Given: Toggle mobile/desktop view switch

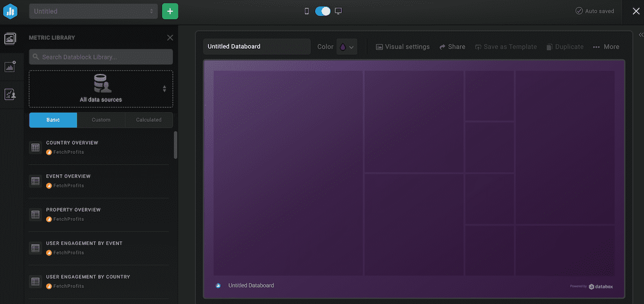Looking at the screenshot, I should pos(323,11).
